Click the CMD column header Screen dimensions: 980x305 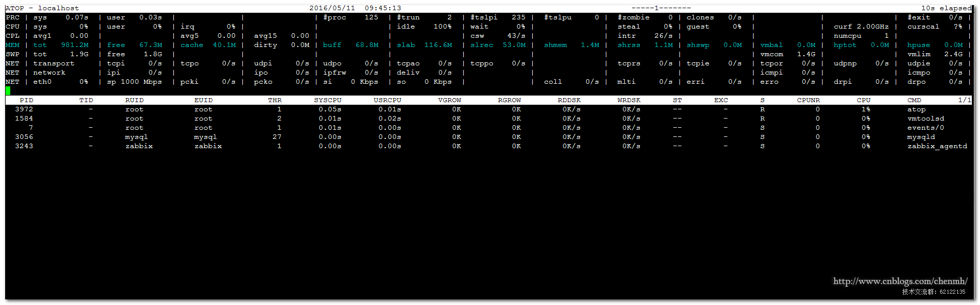pos(914,100)
